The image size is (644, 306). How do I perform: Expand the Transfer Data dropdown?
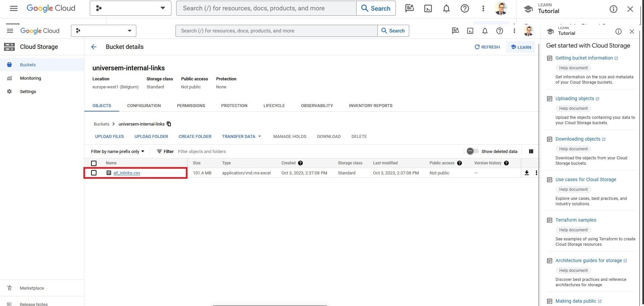(x=241, y=137)
